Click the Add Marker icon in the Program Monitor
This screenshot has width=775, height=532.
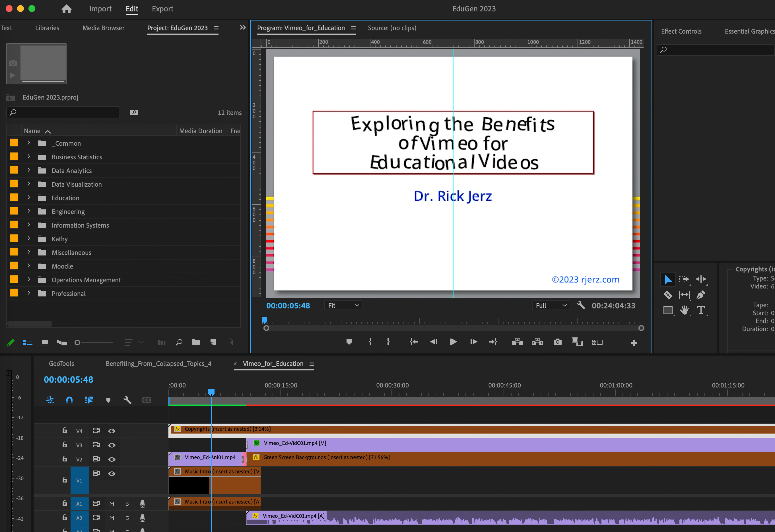click(349, 342)
